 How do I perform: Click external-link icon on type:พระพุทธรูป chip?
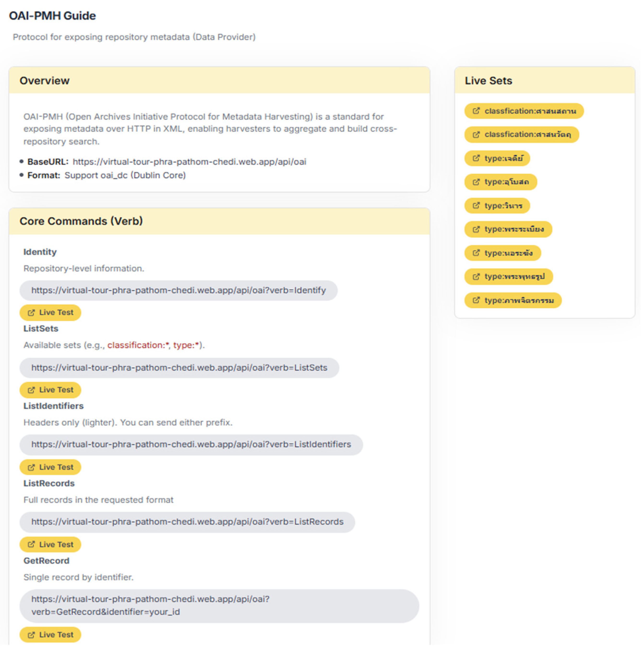tap(476, 276)
